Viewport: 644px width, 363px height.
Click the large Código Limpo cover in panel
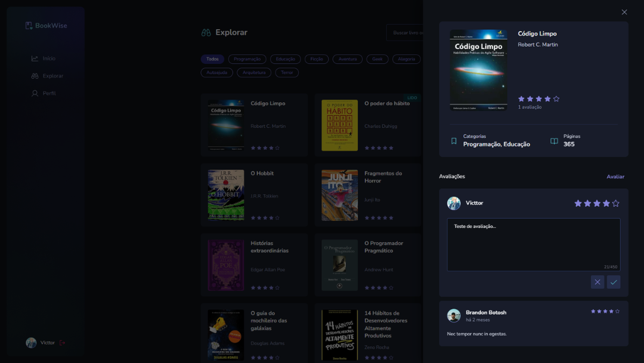(x=478, y=70)
